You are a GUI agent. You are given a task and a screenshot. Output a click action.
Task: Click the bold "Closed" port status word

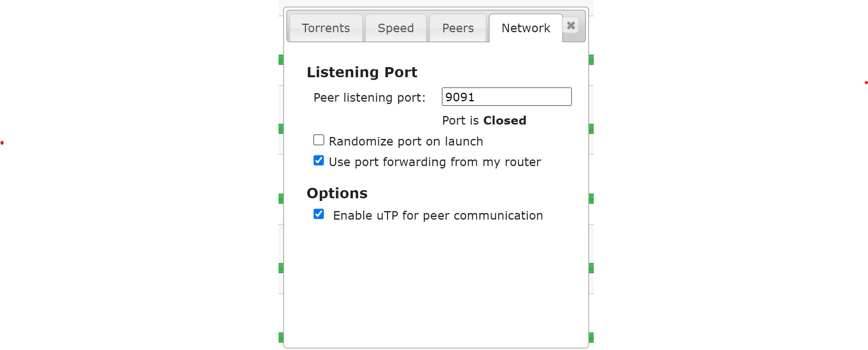(x=504, y=121)
